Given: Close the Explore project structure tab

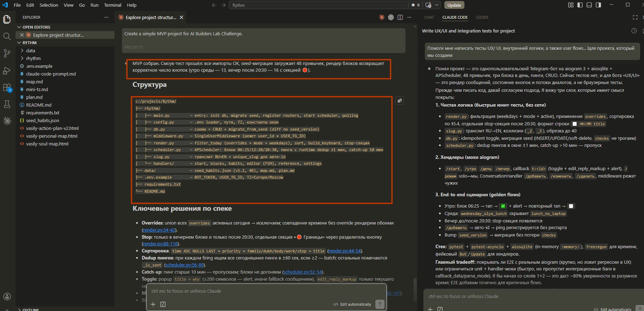Looking at the screenshot, I should [181, 17].
